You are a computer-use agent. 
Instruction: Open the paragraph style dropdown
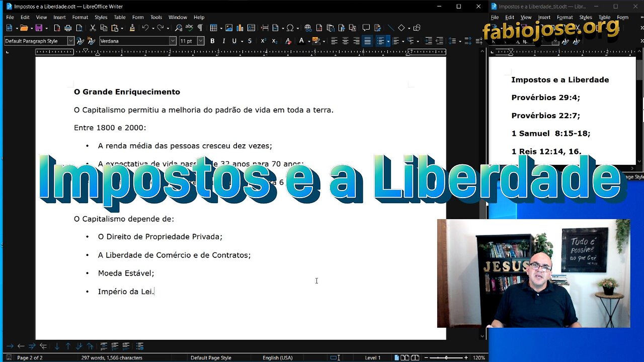click(70, 41)
